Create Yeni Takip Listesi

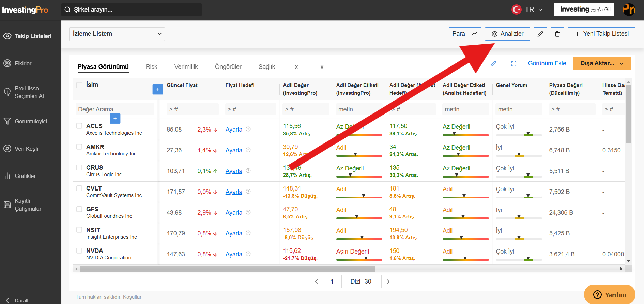(601, 34)
